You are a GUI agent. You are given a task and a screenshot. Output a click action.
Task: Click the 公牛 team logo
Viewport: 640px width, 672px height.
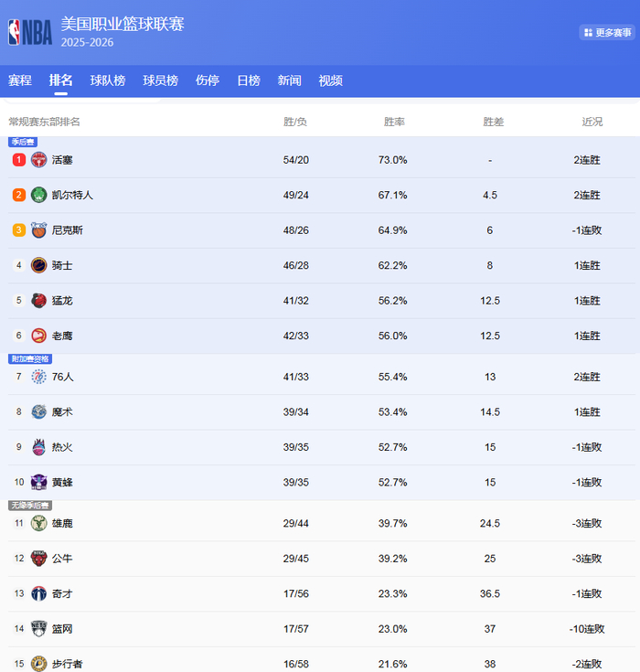coord(38,559)
